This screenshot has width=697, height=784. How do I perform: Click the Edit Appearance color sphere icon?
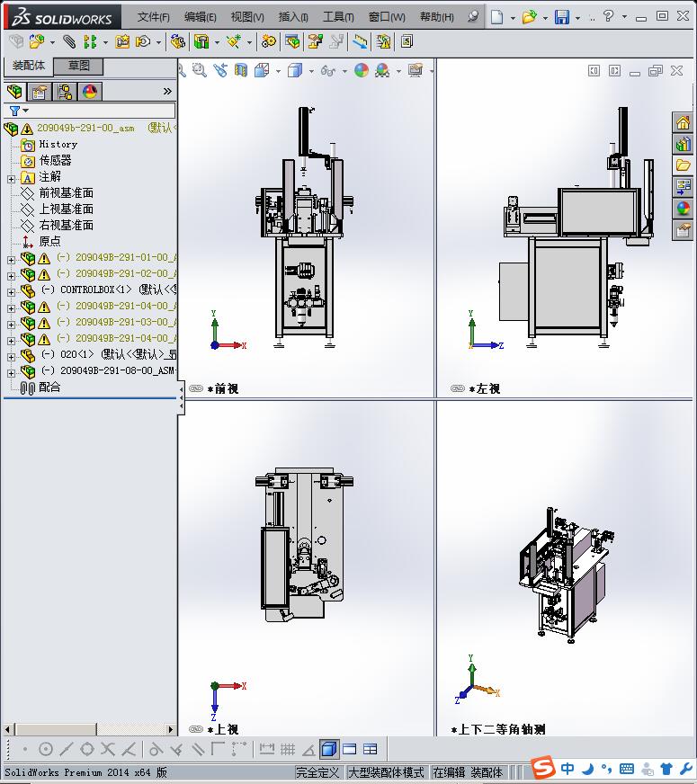click(x=362, y=70)
